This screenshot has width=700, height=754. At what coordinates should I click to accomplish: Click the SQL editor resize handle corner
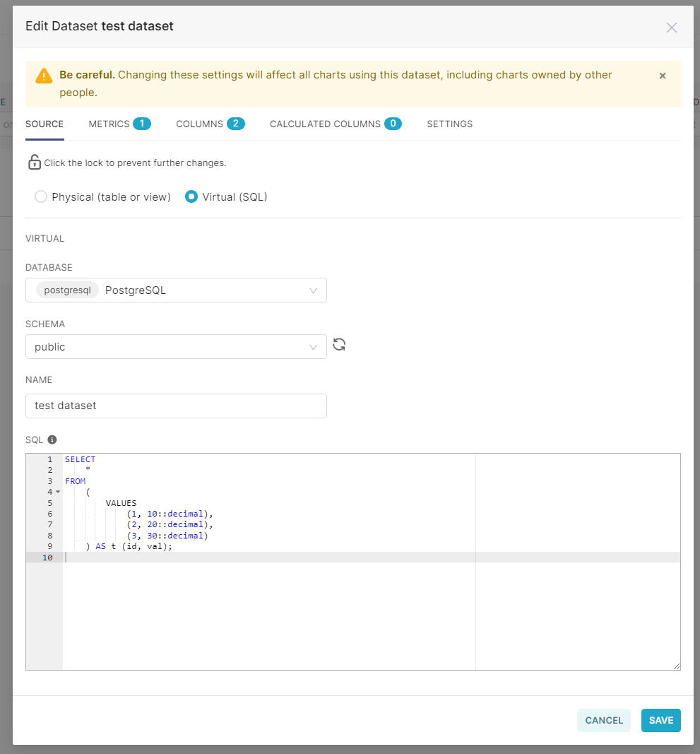click(677, 666)
